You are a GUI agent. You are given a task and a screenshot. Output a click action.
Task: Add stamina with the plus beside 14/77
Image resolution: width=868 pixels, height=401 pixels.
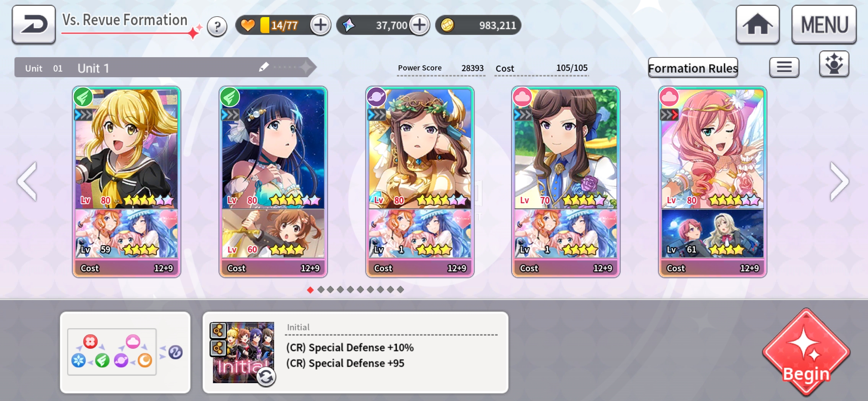(x=320, y=25)
